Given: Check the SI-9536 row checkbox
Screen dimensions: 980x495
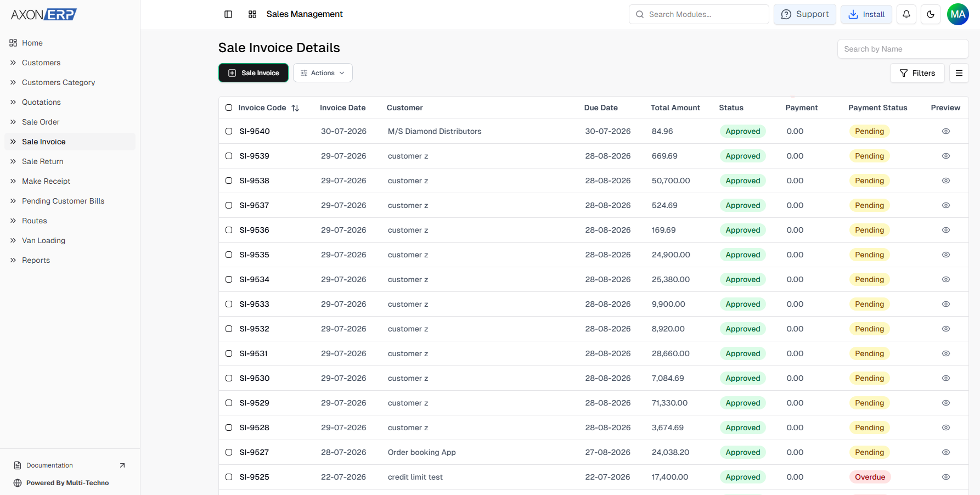Looking at the screenshot, I should click(229, 230).
